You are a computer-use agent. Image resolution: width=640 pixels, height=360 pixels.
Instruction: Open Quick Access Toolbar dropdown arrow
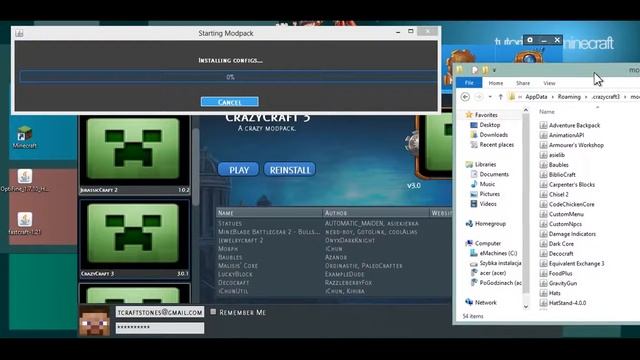point(494,70)
